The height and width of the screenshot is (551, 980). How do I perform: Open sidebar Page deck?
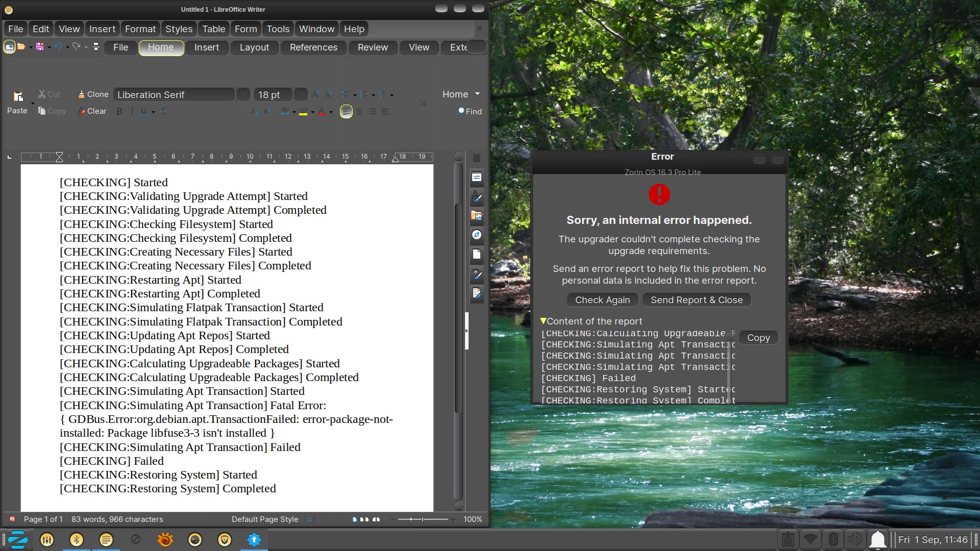tap(477, 254)
